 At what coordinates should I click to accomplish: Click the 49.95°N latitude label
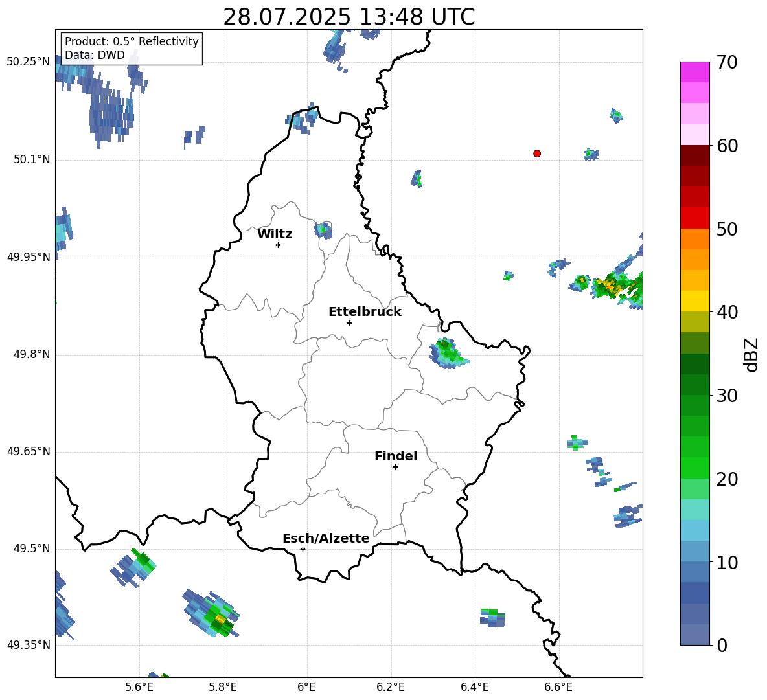[x=29, y=257]
